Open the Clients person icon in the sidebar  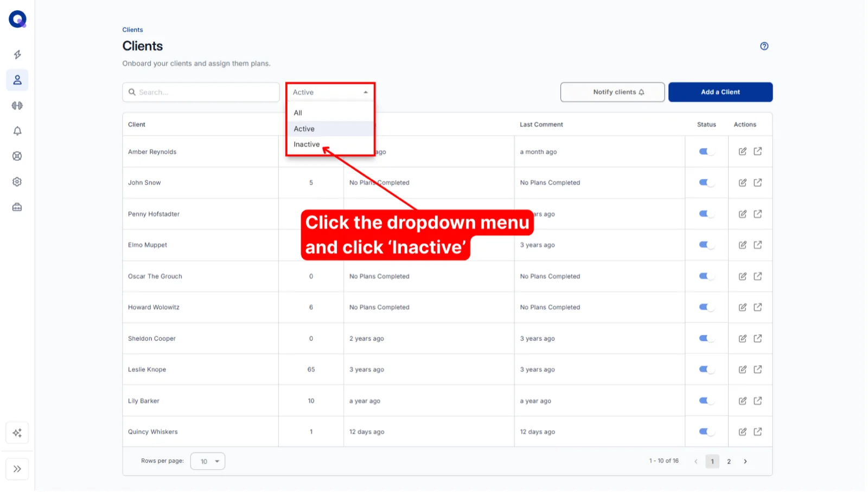pos(17,80)
